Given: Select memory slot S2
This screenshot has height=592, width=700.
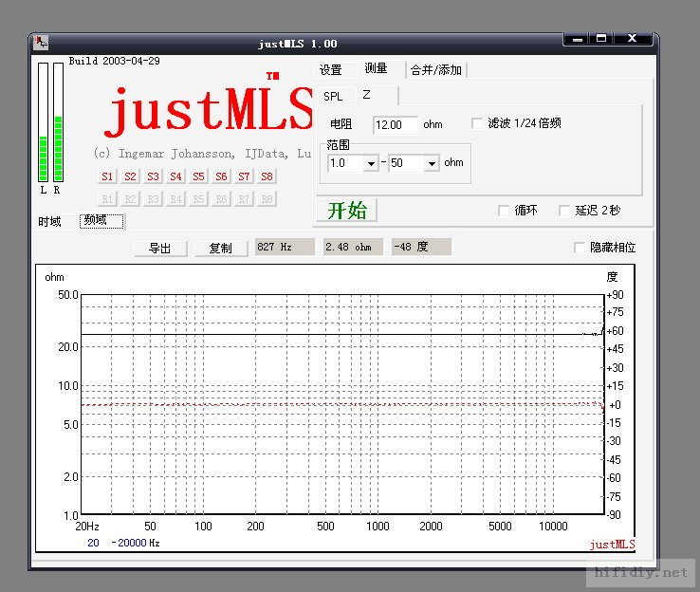Looking at the screenshot, I should [x=130, y=176].
